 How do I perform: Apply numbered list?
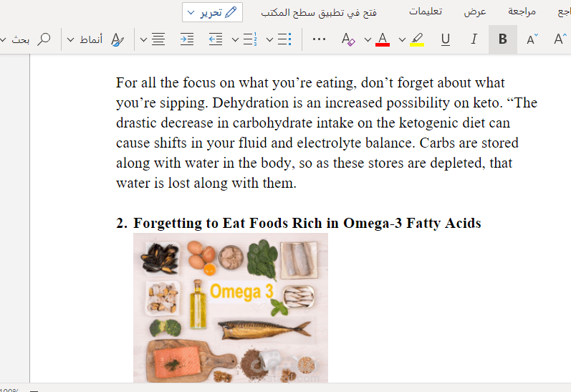point(250,39)
